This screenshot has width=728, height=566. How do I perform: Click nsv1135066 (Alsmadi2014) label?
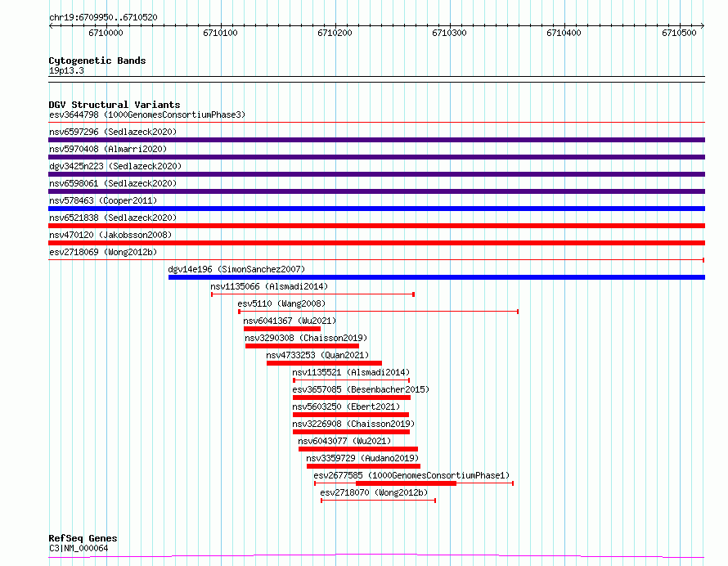coord(269,286)
